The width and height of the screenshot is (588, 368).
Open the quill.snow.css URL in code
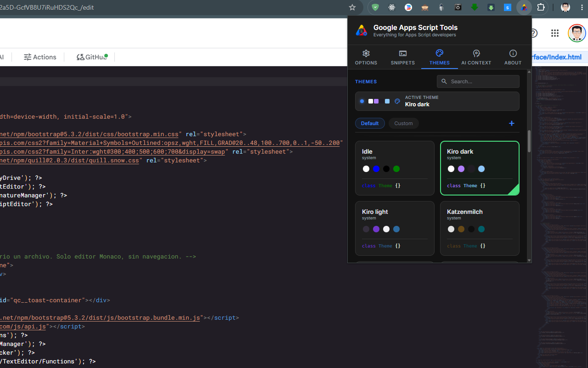[69, 161]
